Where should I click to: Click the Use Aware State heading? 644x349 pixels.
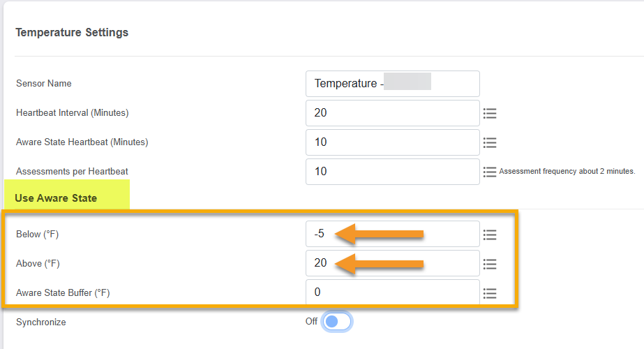click(56, 198)
